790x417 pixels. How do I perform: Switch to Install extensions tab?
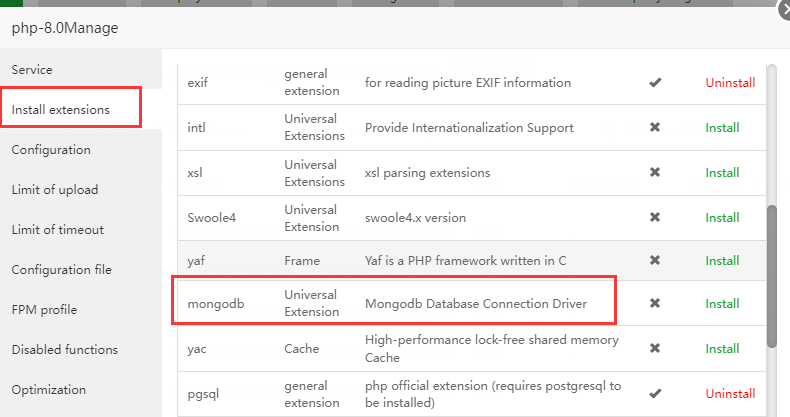(61, 109)
